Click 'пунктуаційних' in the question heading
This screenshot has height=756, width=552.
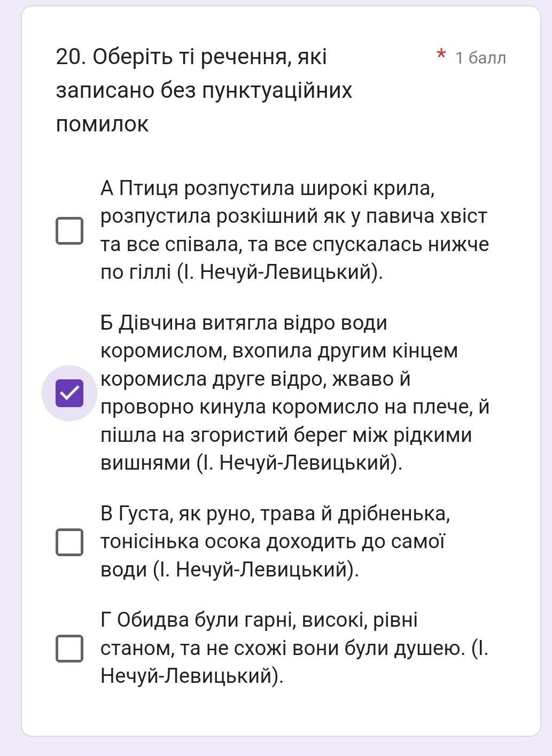(277, 91)
